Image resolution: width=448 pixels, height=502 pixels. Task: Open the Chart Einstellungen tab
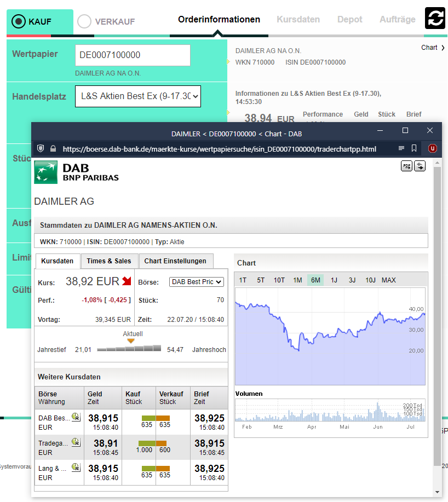click(x=175, y=261)
